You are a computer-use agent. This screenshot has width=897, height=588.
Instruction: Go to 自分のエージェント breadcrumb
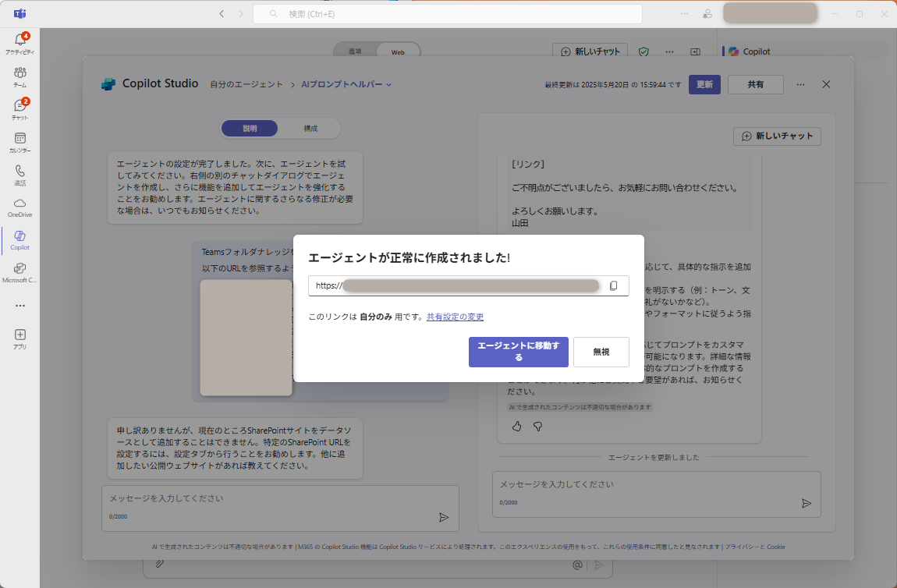pyautogui.click(x=246, y=84)
